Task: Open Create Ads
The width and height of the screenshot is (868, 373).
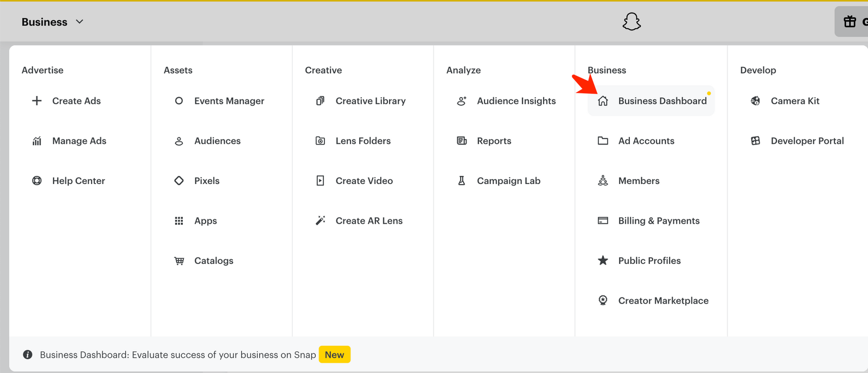Action: (x=76, y=101)
